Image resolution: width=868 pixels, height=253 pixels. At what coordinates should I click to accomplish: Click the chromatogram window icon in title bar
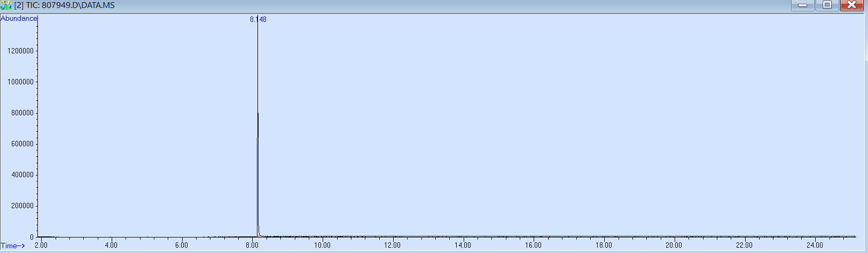pos(6,5)
